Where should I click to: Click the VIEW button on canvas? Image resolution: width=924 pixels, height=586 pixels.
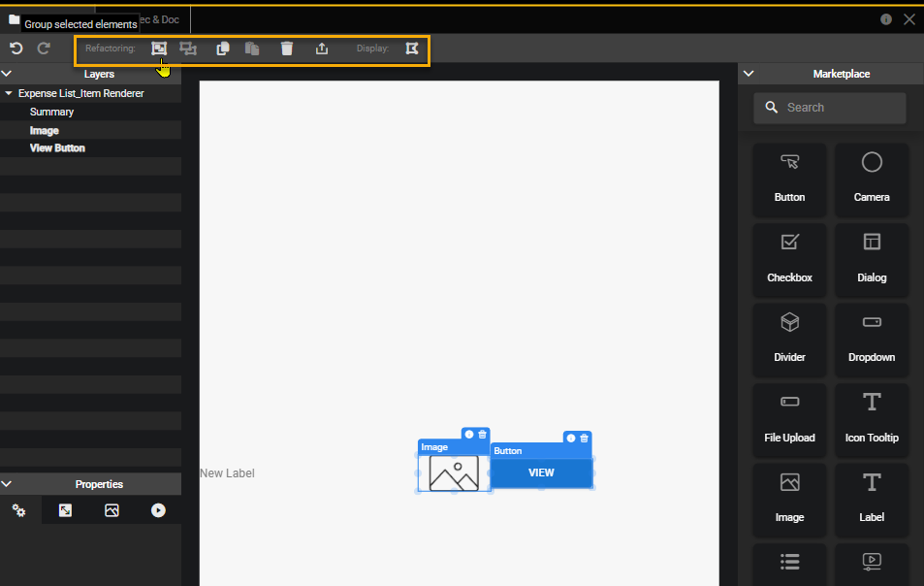coord(541,473)
